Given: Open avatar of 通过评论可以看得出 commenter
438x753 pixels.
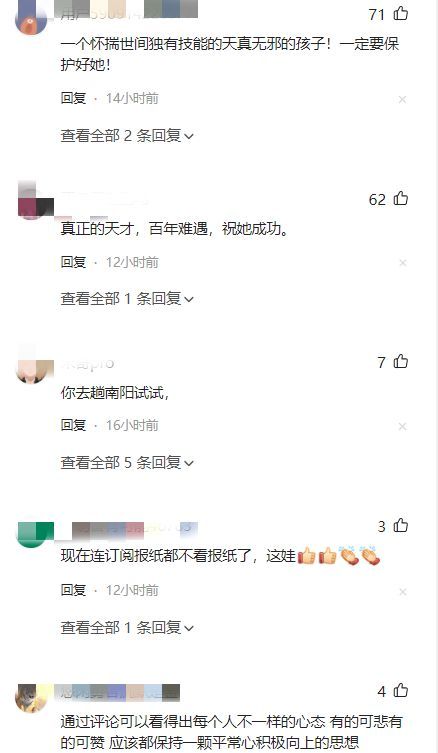Looking at the screenshot, I should [32, 698].
